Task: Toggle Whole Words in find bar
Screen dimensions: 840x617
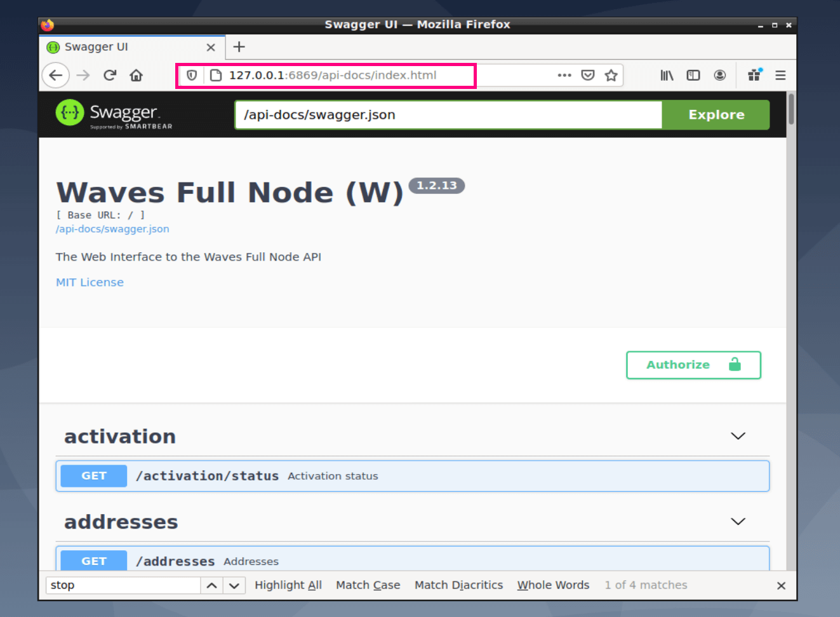Action: click(x=553, y=585)
